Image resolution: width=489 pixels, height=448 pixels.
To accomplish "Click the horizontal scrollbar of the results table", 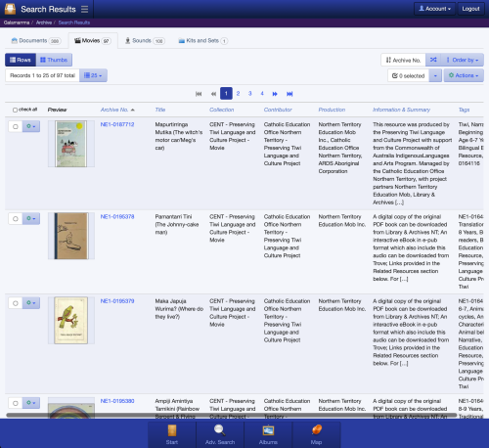I will [x=232, y=416].
